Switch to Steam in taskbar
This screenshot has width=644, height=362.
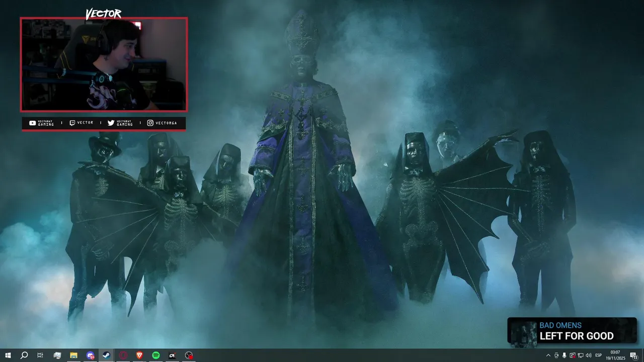pyautogui.click(x=107, y=355)
